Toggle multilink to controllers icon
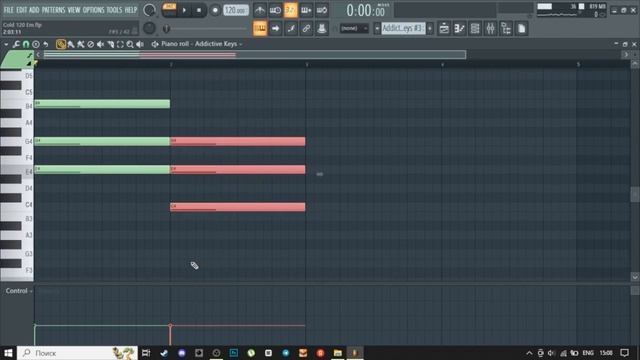Viewport: 640px width, 360px height. point(306,28)
